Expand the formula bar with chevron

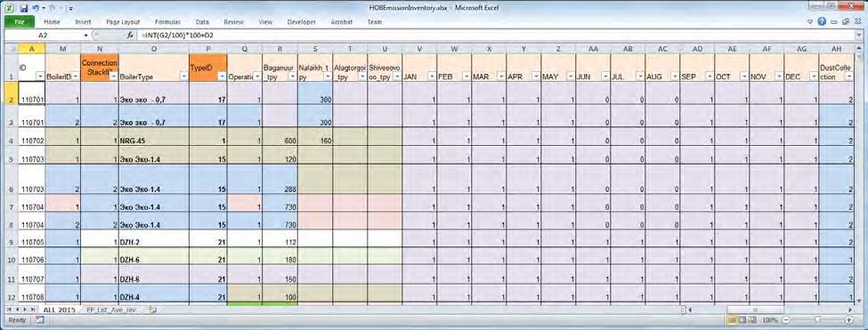pos(858,36)
